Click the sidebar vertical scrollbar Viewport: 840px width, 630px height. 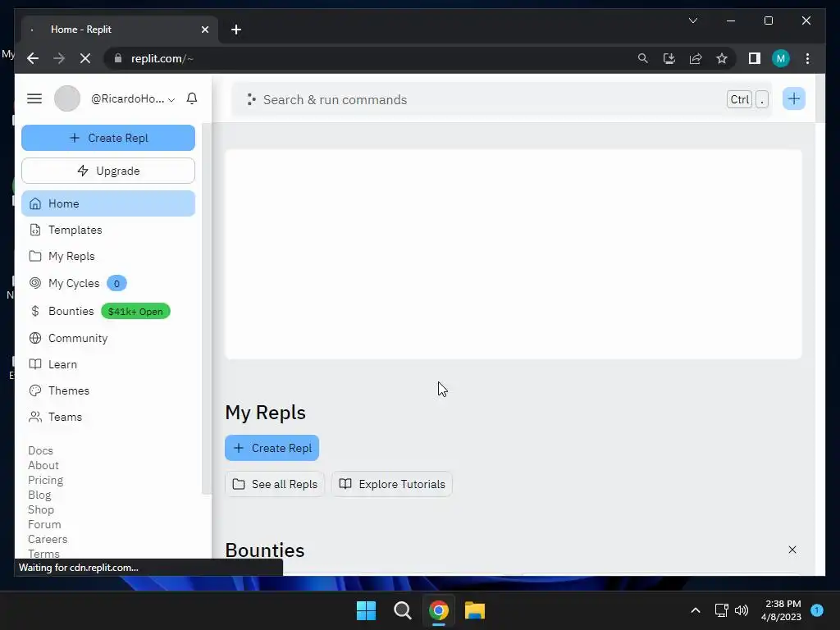click(206, 308)
